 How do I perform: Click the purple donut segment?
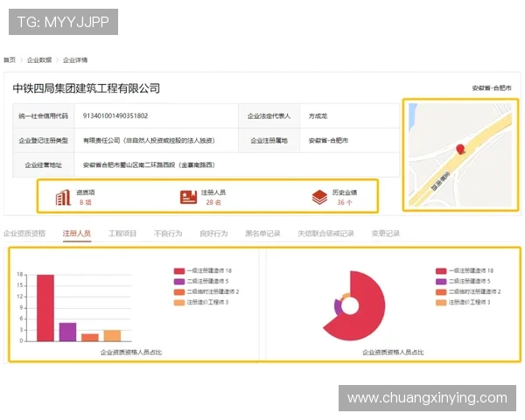(338, 307)
